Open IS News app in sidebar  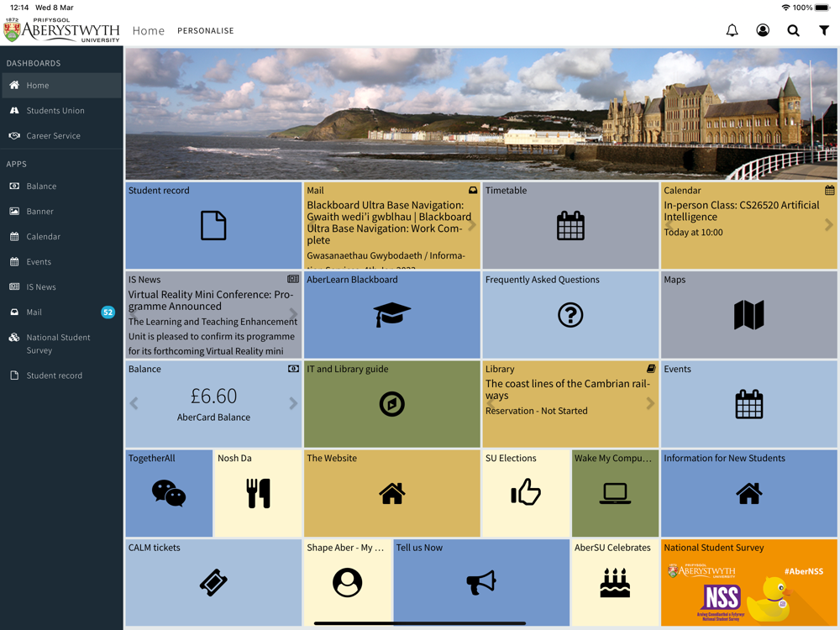[61, 286]
